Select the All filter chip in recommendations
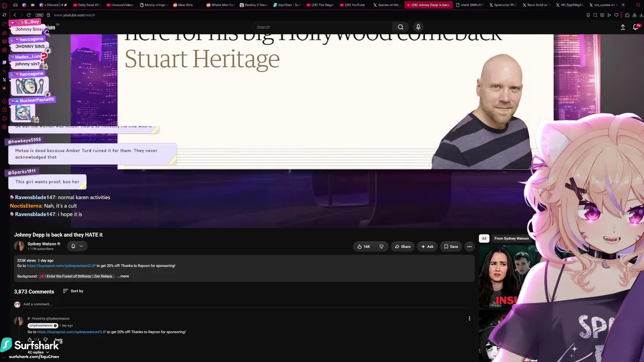The width and height of the screenshot is (644, 362). coord(484,238)
